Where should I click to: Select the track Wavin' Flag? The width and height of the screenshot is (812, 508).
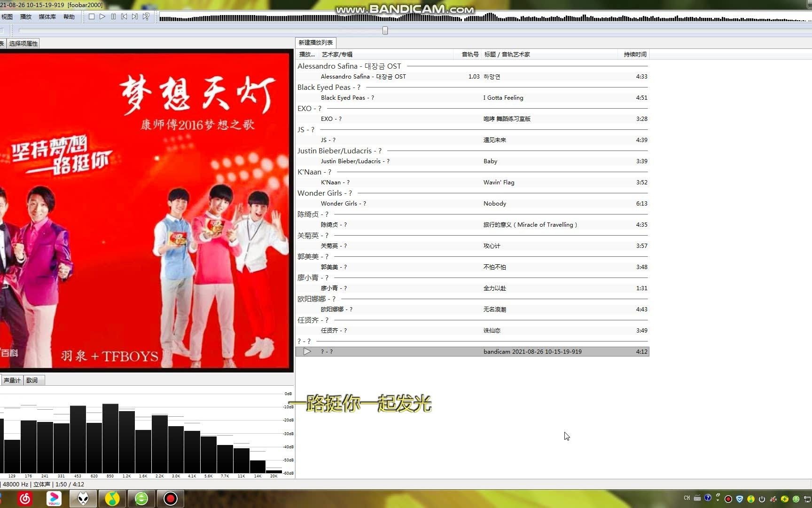click(x=472, y=182)
